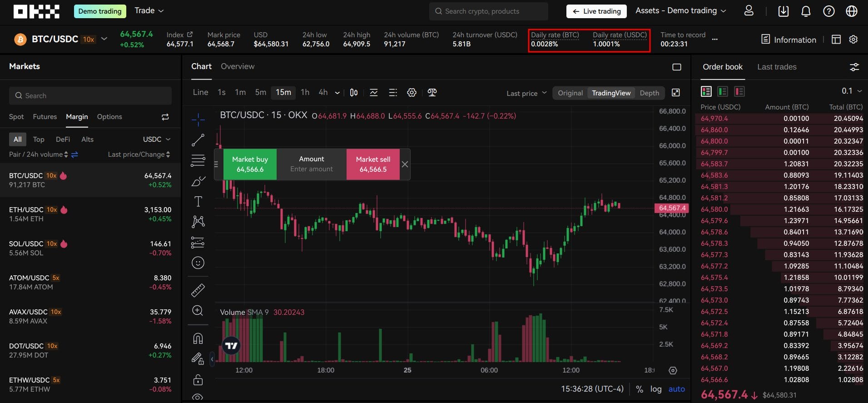Click the Live trading button
Image resolution: width=868 pixels, height=403 pixels.
tap(596, 11)
